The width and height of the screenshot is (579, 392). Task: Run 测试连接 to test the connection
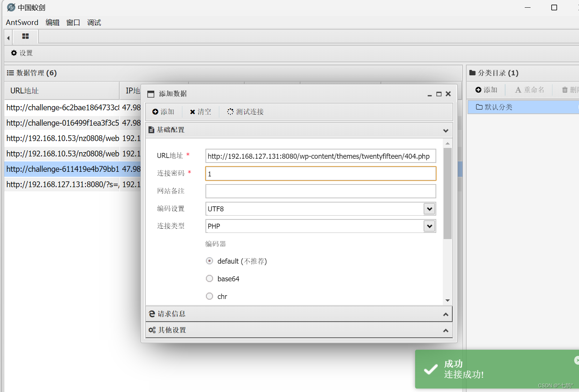[x=245, y=111]
